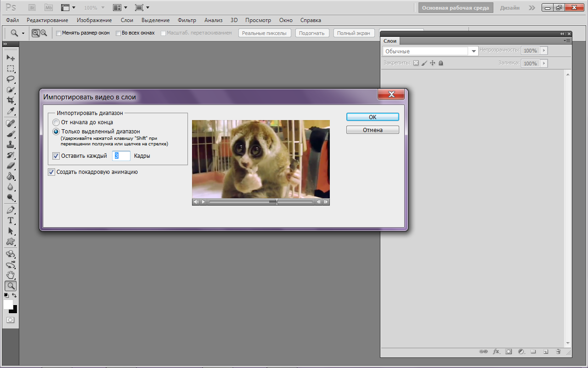
Task: Select the Pen tool
Action: click(11, 210)
